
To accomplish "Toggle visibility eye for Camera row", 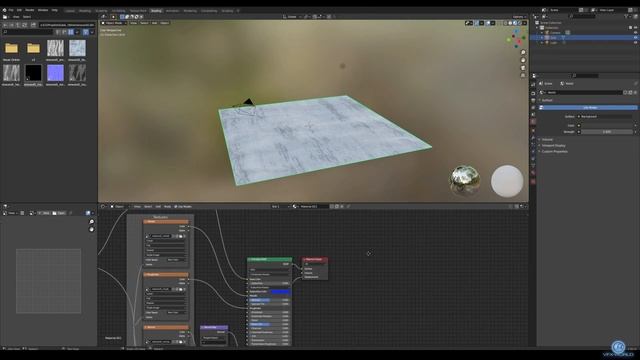I will coord(635,33).
